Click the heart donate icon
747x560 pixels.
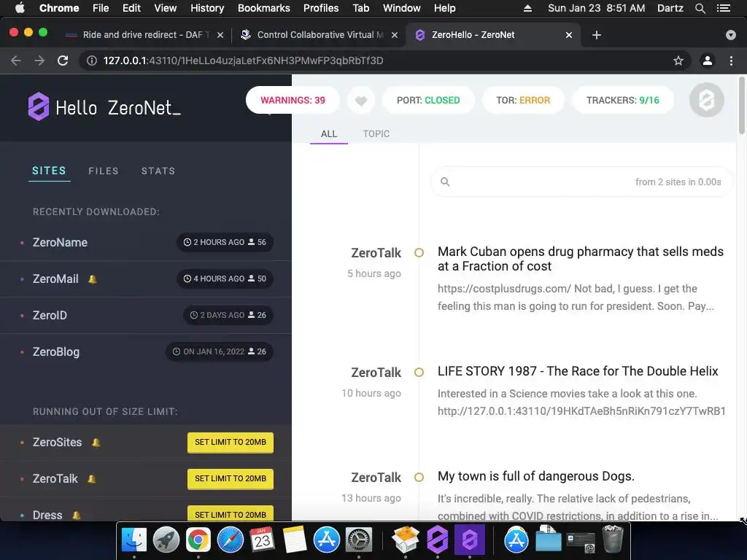(x=361, y=101)
